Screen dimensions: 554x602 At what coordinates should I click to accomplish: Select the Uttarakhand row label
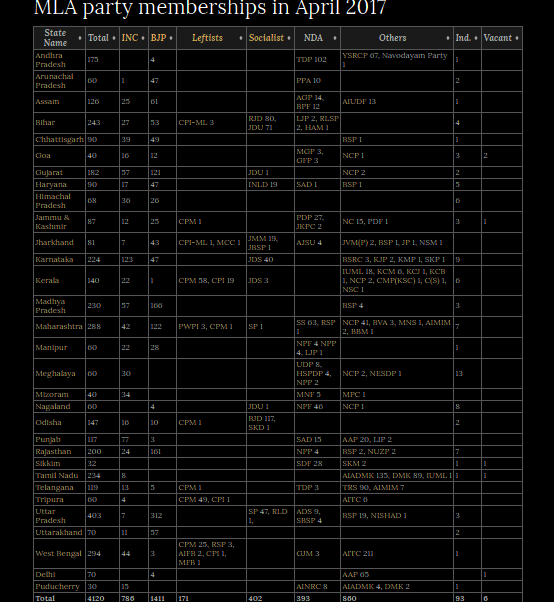(59, 533)
